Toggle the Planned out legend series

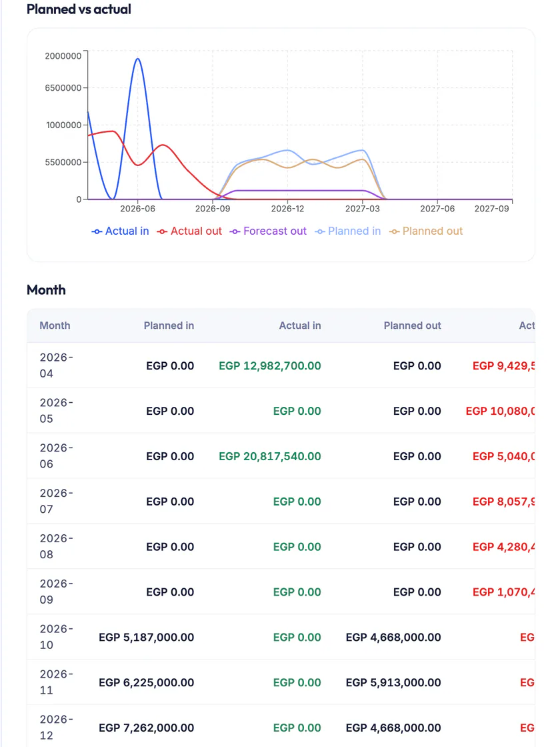pos(426,231)
